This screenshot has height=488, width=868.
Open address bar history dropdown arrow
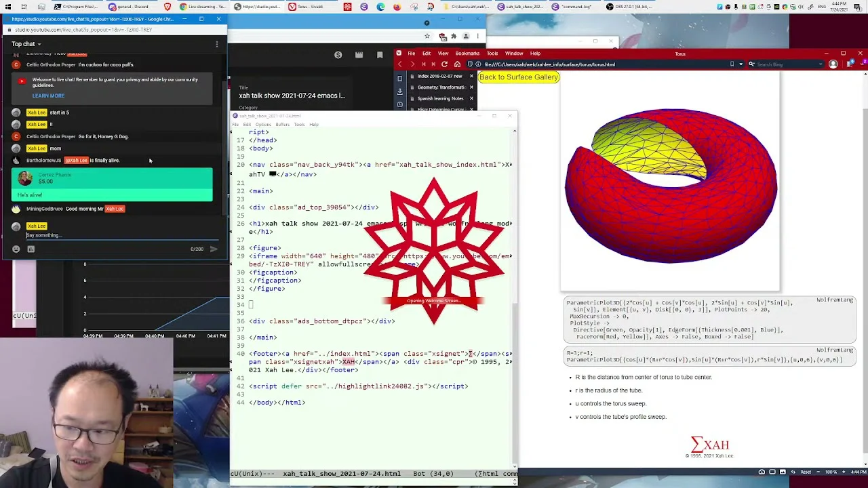(741, 64)
